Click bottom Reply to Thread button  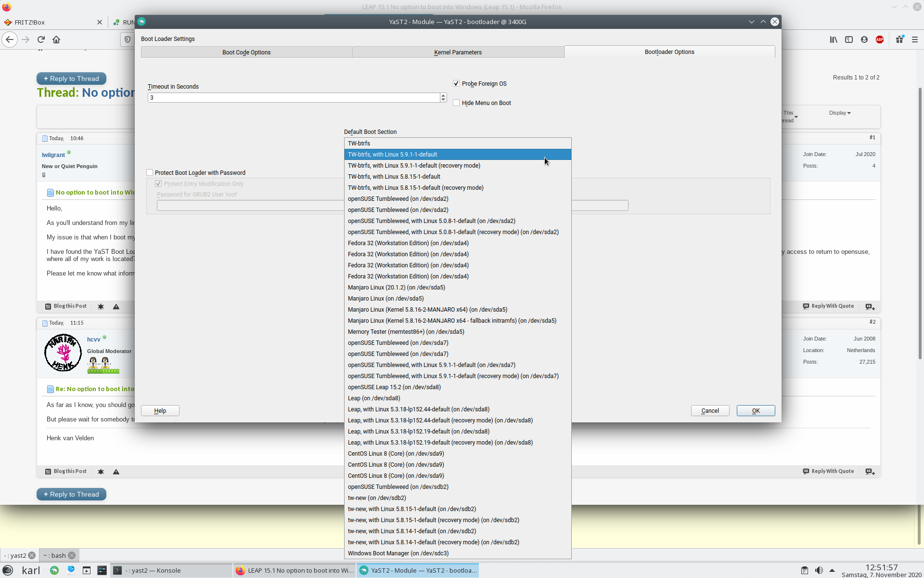point(71,494)
